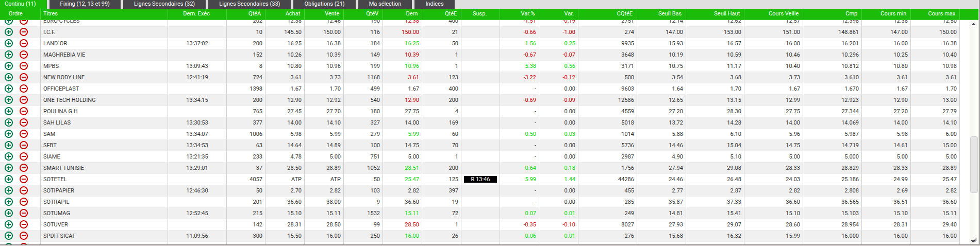The height and width of the screenshot is (246, 980).
Task: Click the green plus icon for OFFICEPLAST
Action: tap(9, 89)
